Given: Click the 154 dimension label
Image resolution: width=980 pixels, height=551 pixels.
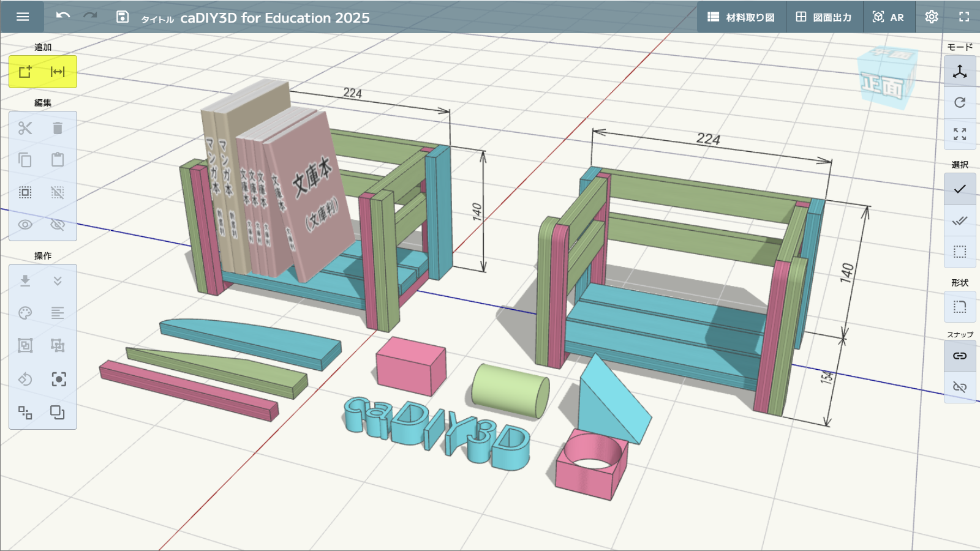Looking at the screenshot, I should tap(827, 377).
